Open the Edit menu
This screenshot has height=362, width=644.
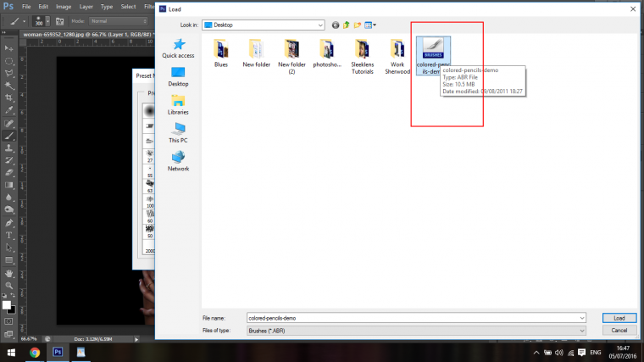point(43,7)
